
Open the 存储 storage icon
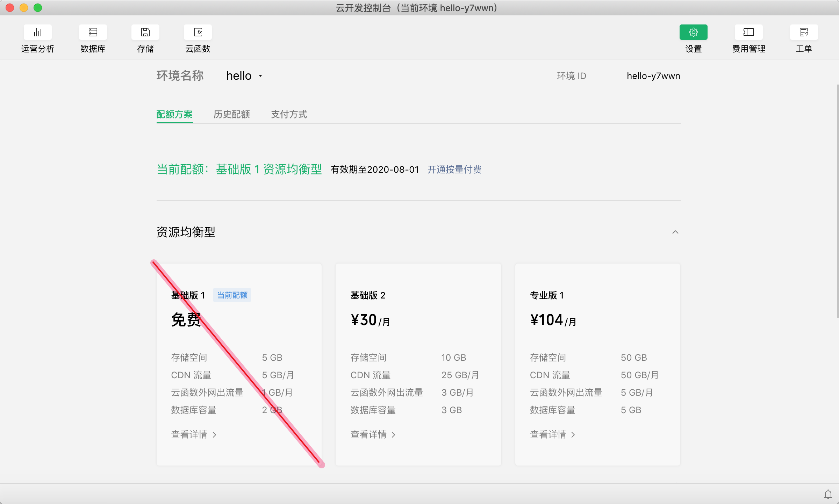click(145, 33)
